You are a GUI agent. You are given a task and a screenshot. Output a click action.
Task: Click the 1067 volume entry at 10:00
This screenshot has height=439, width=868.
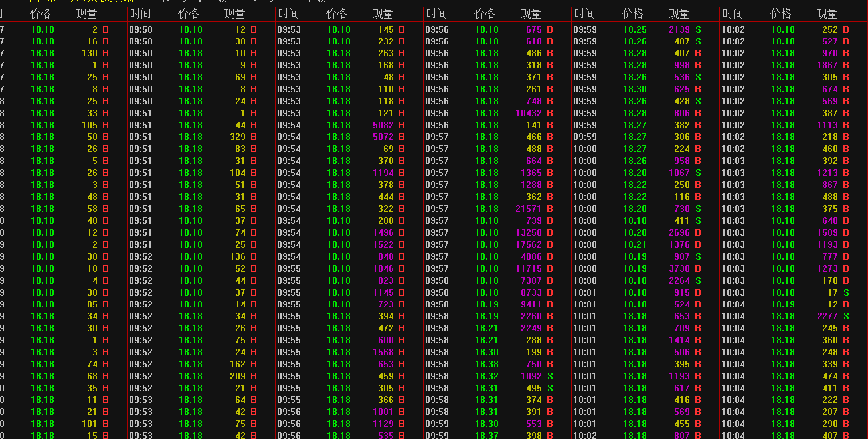[679, 173]
